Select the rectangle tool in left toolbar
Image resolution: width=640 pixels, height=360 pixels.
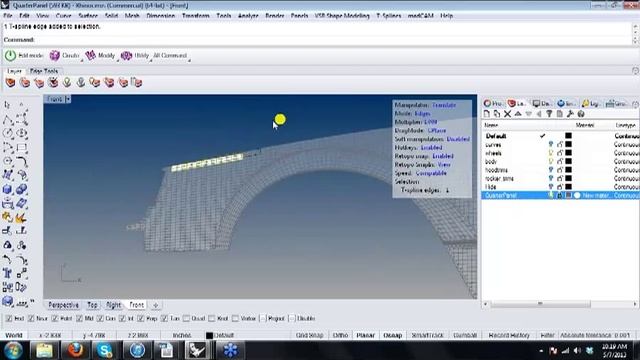tap(22, 147)
